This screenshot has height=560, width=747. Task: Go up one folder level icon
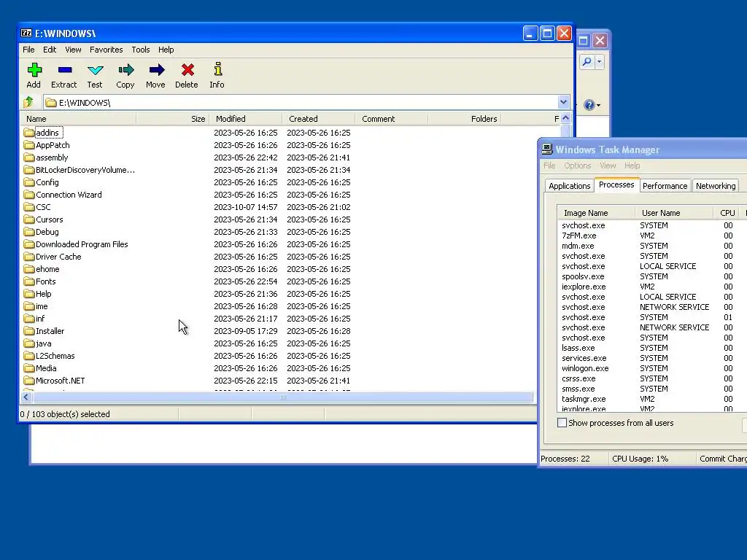[x=28, y=102]
